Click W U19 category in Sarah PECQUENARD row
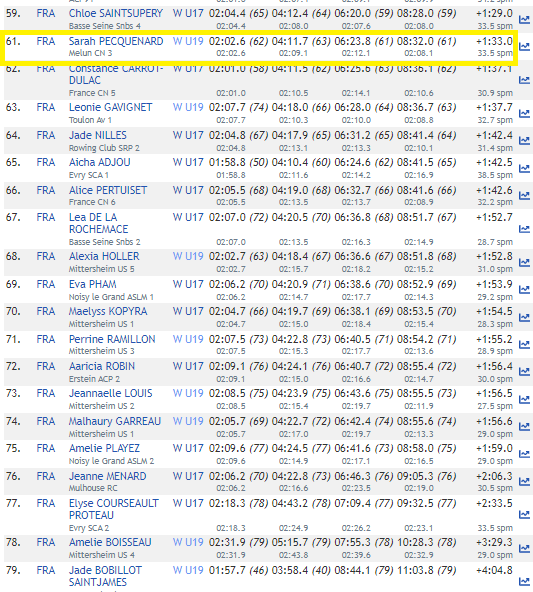Screen dimensions: 533x592 (188, 41)
